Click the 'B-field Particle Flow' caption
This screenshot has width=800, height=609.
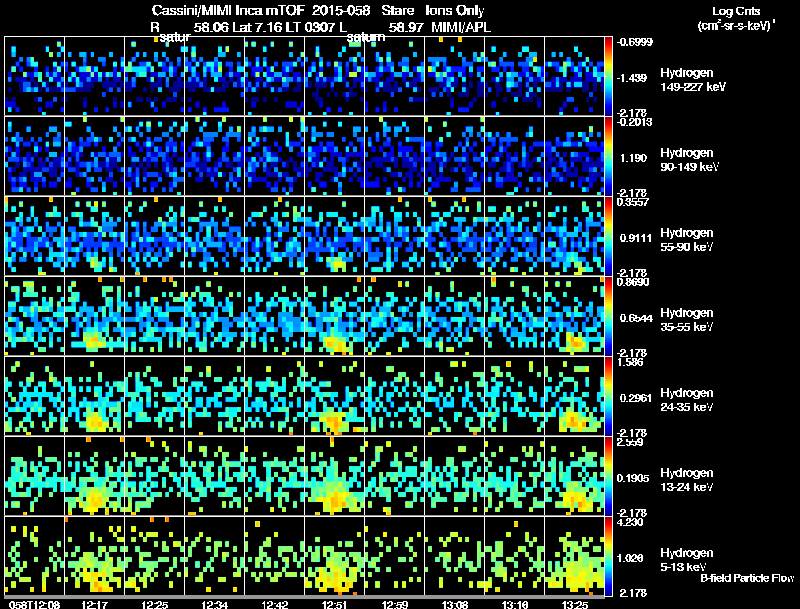tap(747, 578)
